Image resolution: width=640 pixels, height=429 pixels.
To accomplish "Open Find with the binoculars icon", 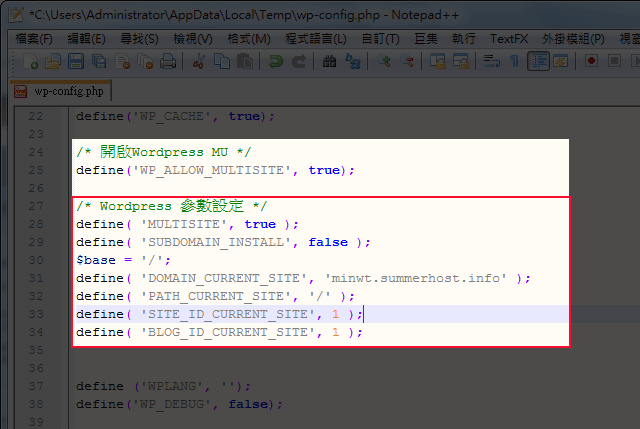I will coord(329,62).
